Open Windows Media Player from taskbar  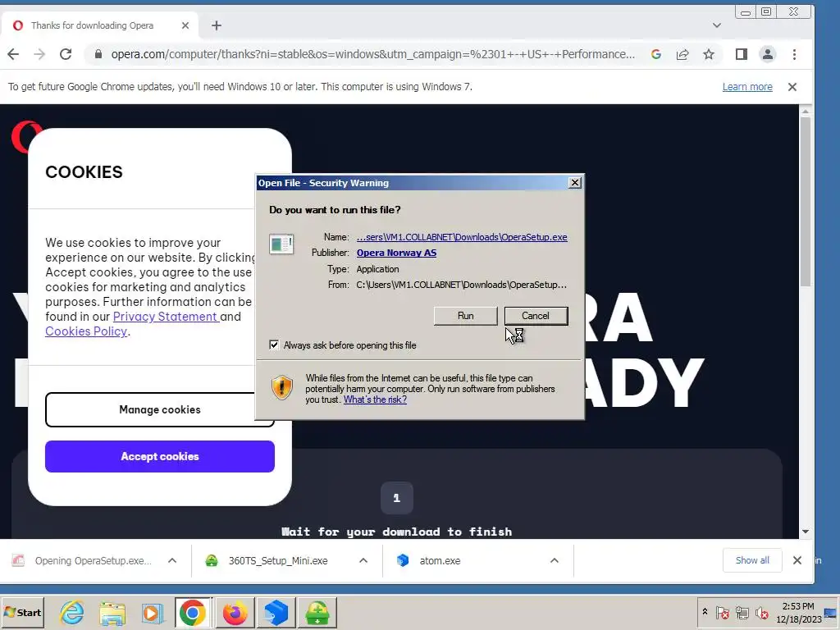[x=152, y=613]
